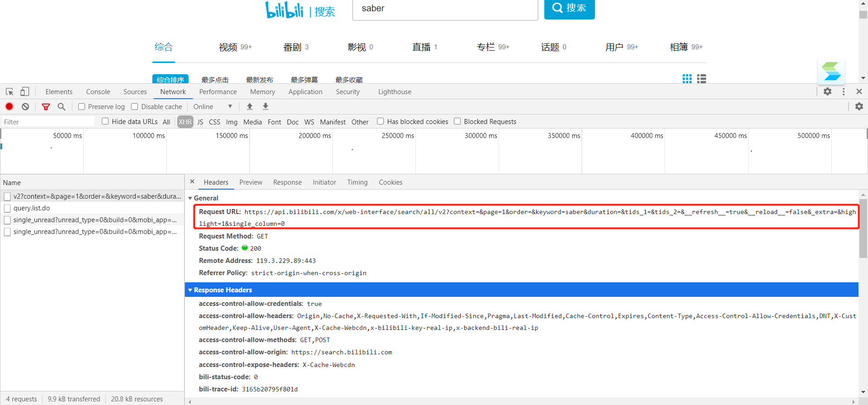Select the query.list.do request row

coord(92,208)
